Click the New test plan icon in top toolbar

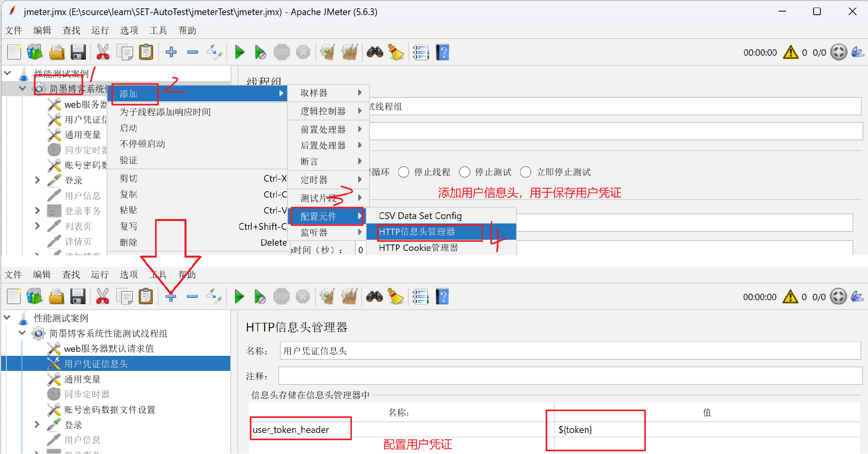click(14, 52)
